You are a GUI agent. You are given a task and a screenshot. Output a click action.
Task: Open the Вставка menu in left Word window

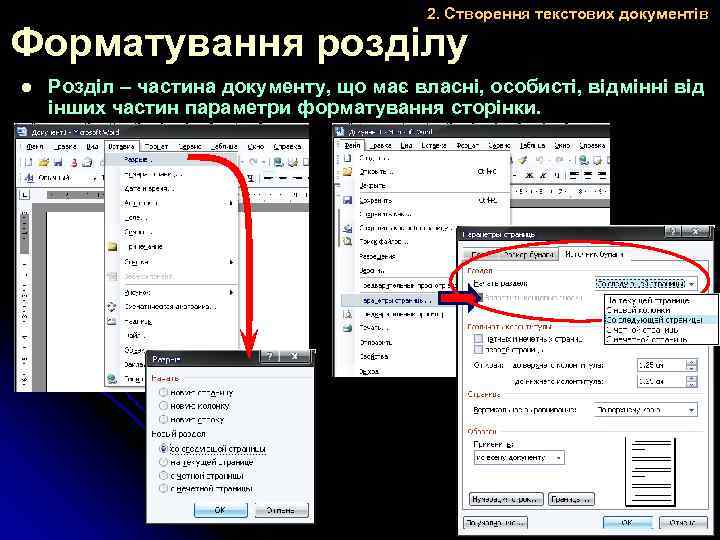coord(121,146)
